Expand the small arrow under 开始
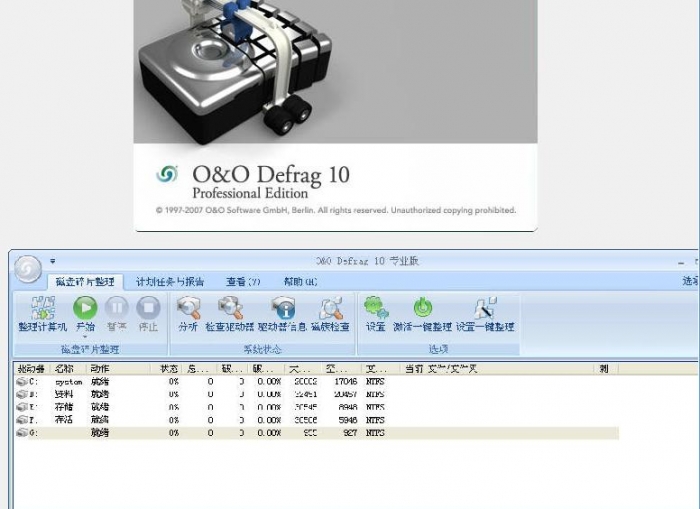 coord(85,336)
